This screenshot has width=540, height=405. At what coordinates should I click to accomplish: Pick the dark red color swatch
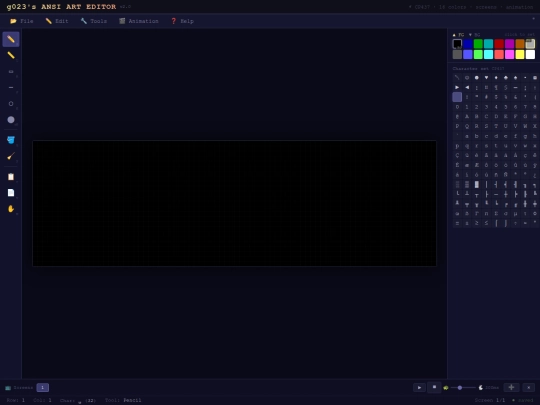pos(499,44)
